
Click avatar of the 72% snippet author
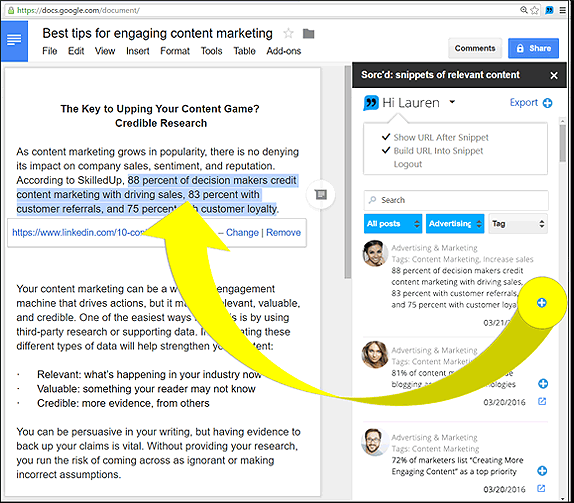coord(375,442)
